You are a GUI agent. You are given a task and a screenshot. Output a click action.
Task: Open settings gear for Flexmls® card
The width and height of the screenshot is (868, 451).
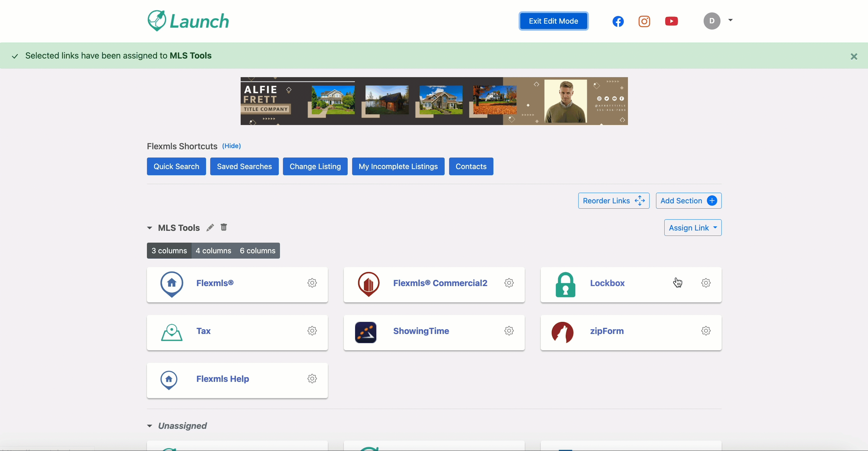tap(312, 283)
